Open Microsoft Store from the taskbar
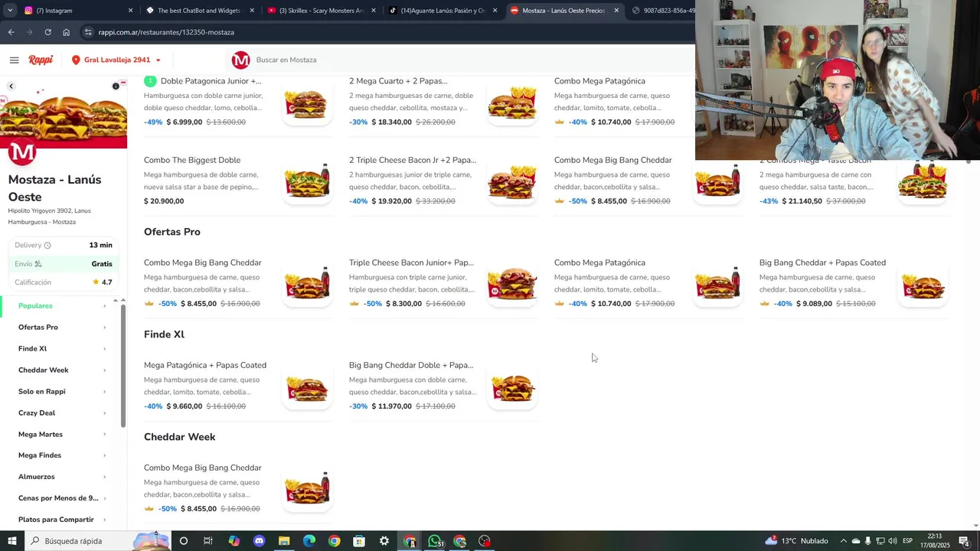The width and height of the screenshot is (980, 551). [x=359, y=541]
